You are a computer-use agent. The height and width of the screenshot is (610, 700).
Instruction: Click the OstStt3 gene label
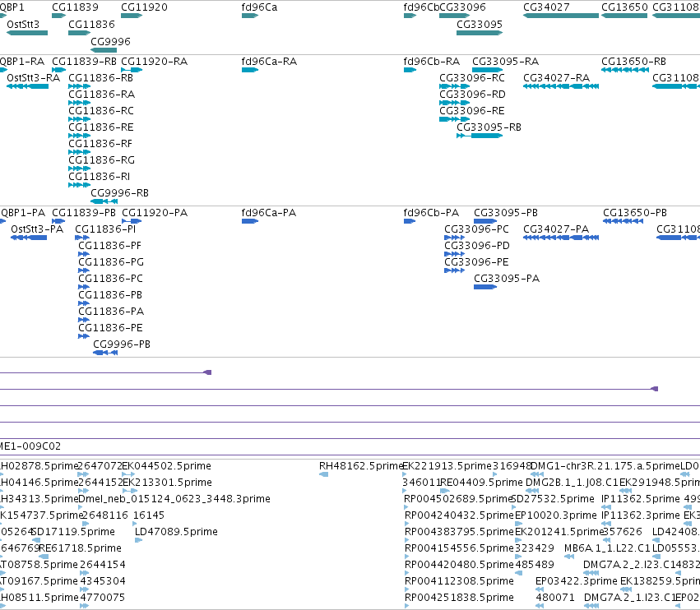click(x=23, y=24)
